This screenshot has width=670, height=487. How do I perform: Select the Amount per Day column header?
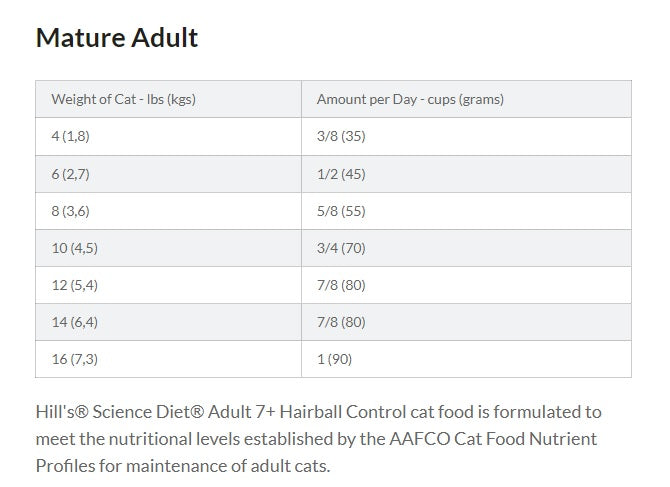coord(466,99)
